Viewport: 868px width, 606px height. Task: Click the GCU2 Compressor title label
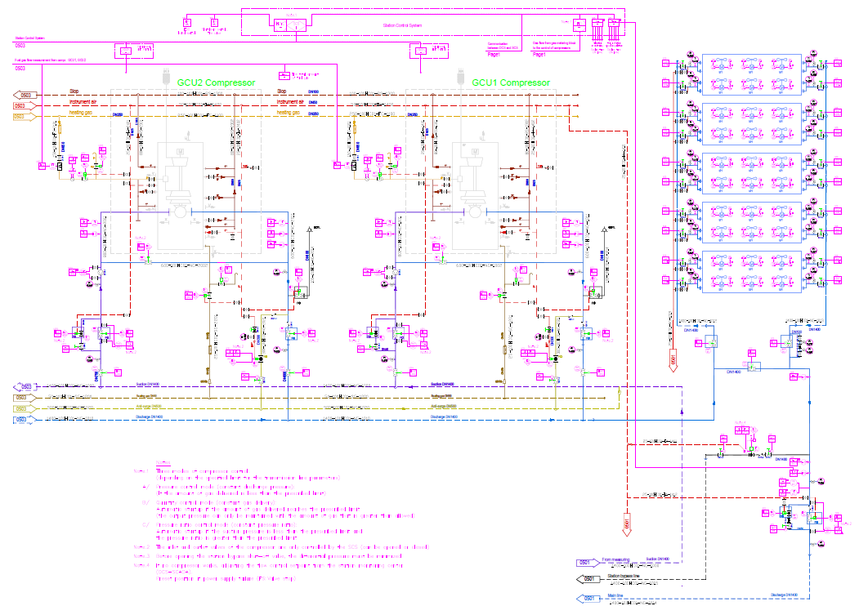(216, 82)
